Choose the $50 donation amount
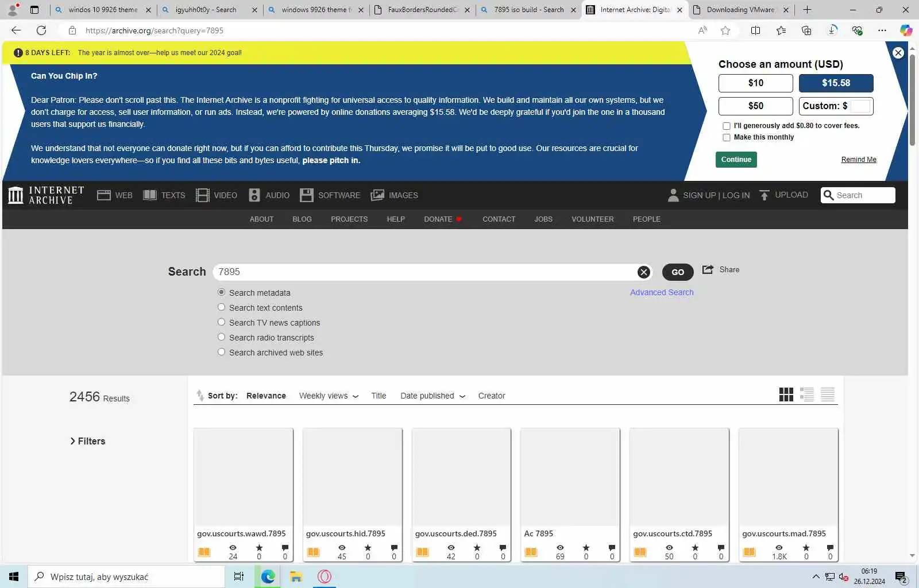 pos(756,106)
